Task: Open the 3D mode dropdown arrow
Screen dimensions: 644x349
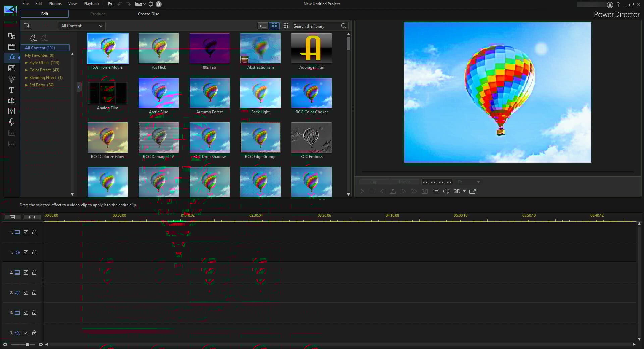Action: [x=464, y=191]
